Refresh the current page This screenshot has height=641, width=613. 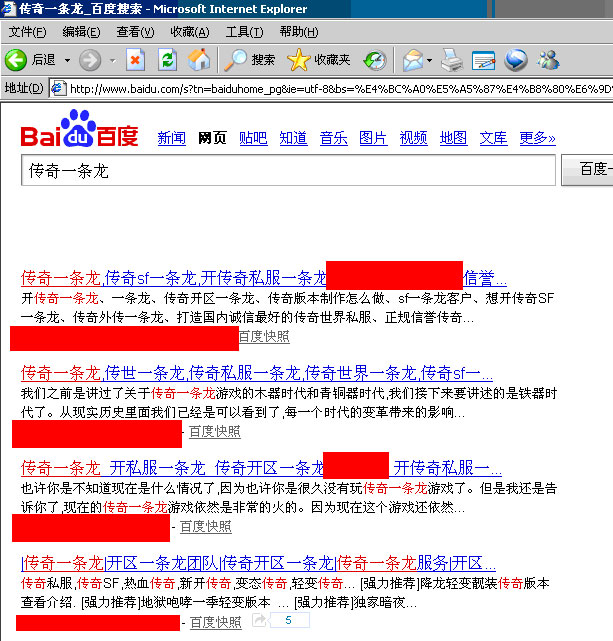click(x=167, y=60)
